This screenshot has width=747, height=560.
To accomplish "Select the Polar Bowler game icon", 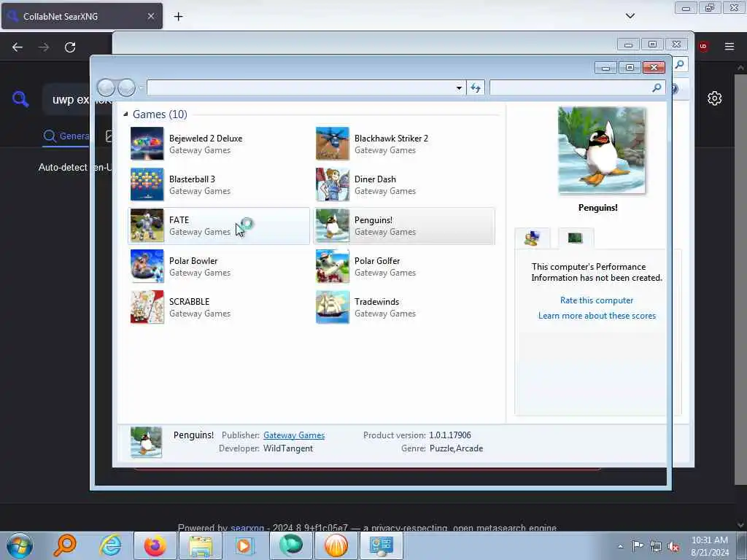I will (x=147, y=266).
